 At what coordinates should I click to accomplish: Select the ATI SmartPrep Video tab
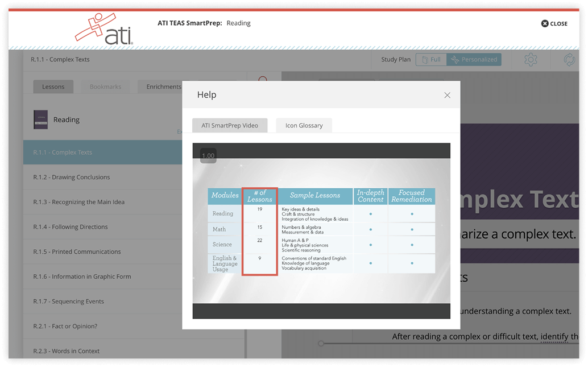pyautogui.click(x=230, y=125)
